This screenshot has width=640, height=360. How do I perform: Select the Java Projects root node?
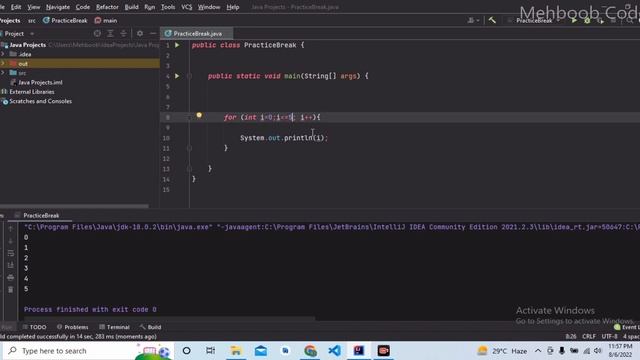click(27, 45)
